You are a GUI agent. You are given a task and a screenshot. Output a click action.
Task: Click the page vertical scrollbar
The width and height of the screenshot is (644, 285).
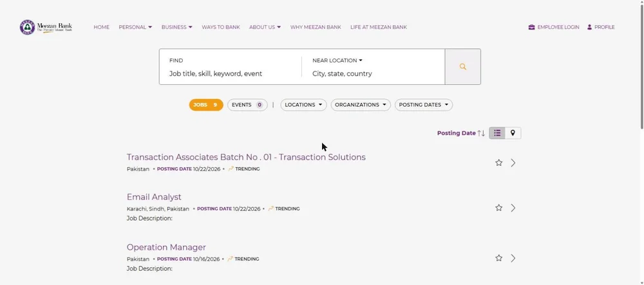[641, 66]
